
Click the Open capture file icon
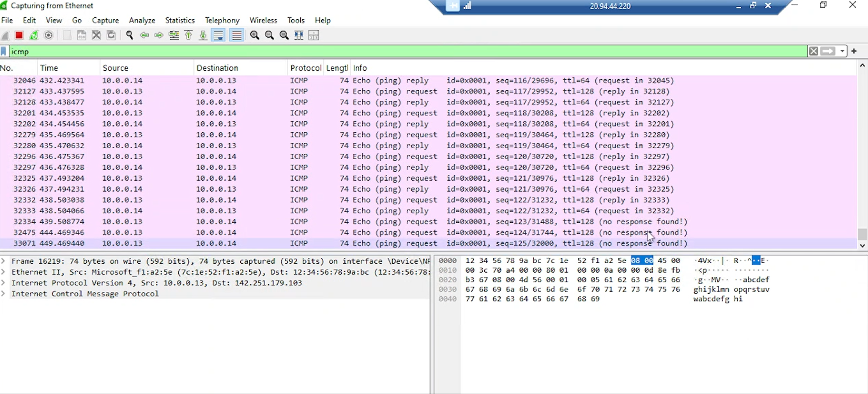pos(67,36)
